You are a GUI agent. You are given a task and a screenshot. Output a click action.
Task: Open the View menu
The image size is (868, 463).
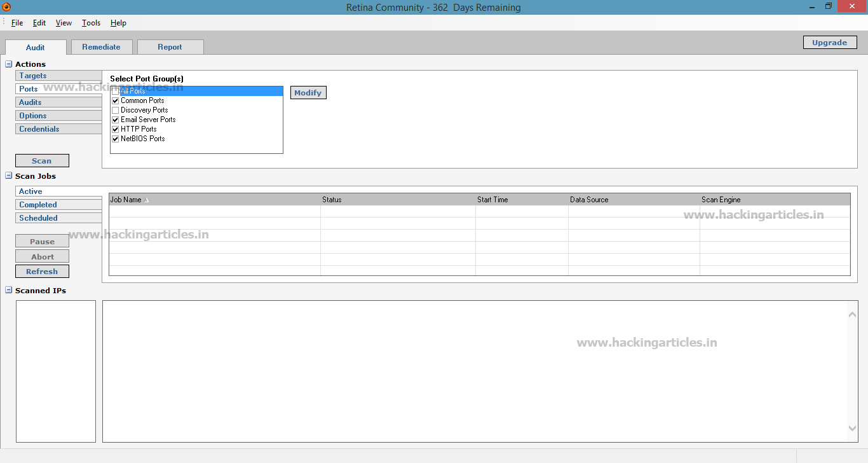coord(64,23)
